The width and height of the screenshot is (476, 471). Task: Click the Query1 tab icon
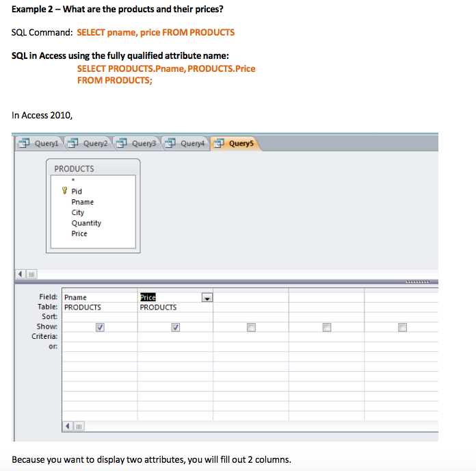point(25,143)
